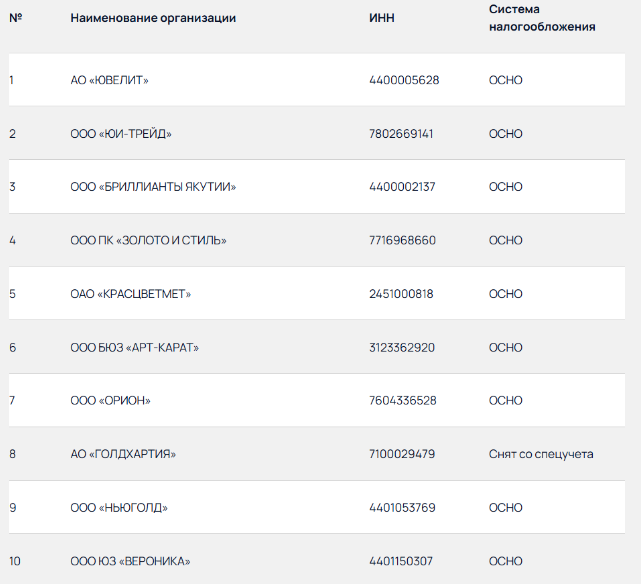Click ООО ПК «ЗОЛОТО И СТИЛЬ» entry
Image resolution: width=641 pixels, height=584 pixels.
pyautogui.click(x=148, y=240)
